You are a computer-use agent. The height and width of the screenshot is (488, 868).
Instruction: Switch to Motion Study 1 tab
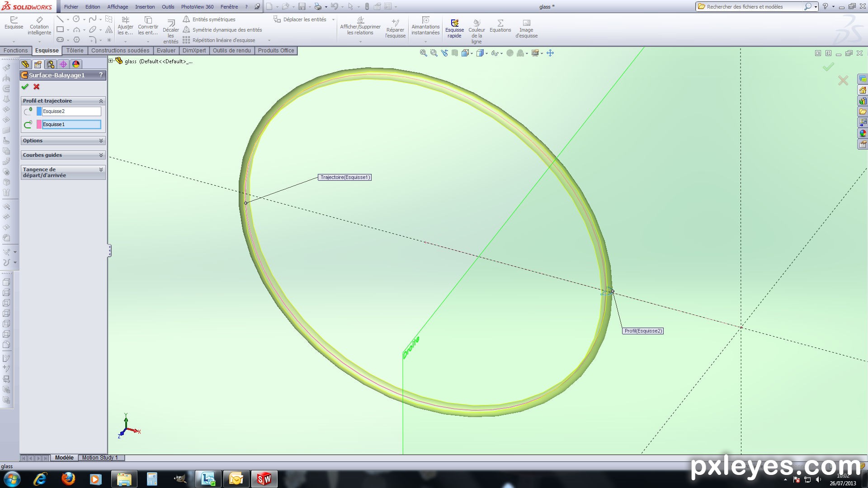coord(100,458)
